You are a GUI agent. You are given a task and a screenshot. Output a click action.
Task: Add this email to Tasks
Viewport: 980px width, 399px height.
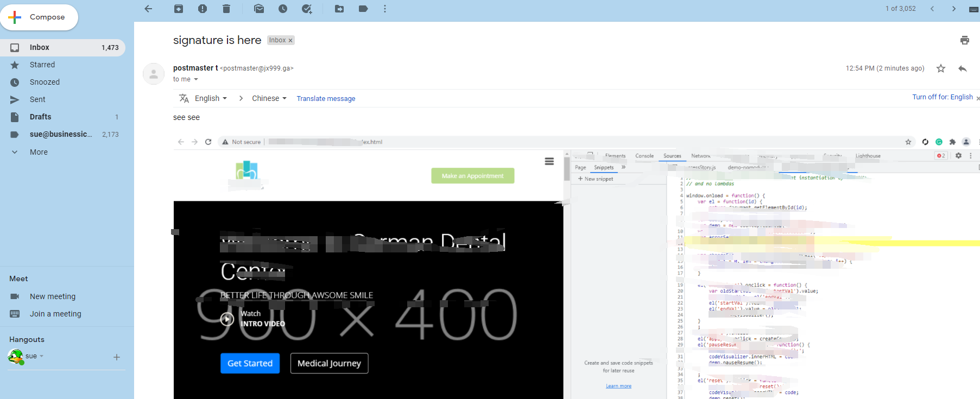pyautogui.click(x=307, y=9)
